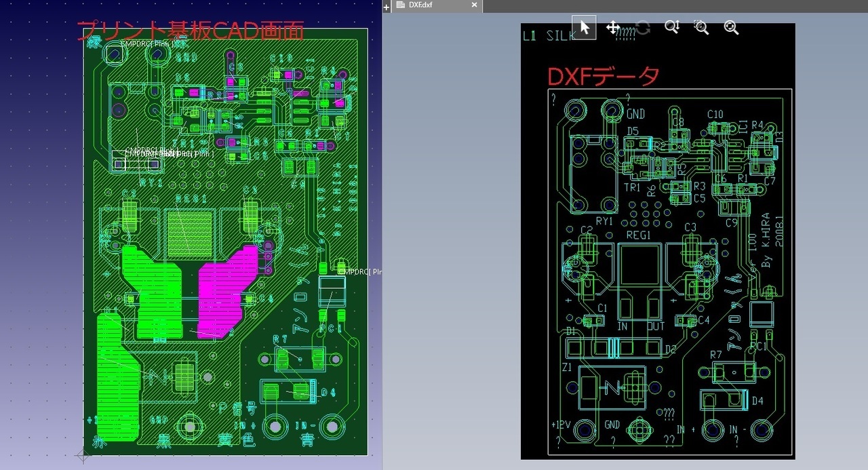Open a new tab with plus button
Screen dimensions: 868x470
click(387, 7)
